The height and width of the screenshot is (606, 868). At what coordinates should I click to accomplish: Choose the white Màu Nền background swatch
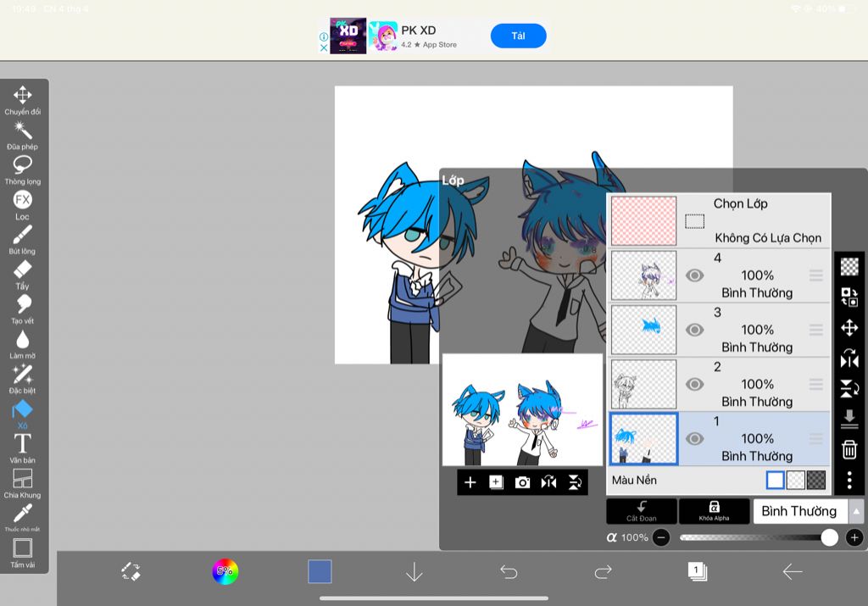(775, 480)
